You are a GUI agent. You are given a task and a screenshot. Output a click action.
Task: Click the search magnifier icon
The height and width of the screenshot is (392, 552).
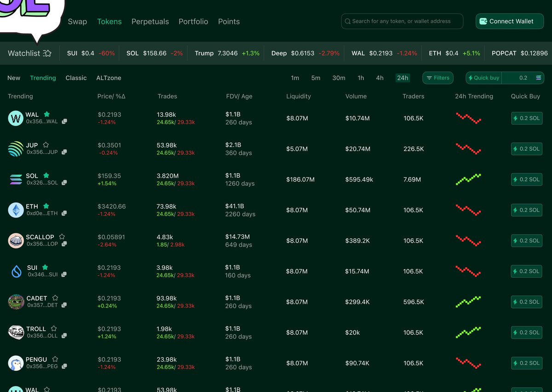coord(348,21)
